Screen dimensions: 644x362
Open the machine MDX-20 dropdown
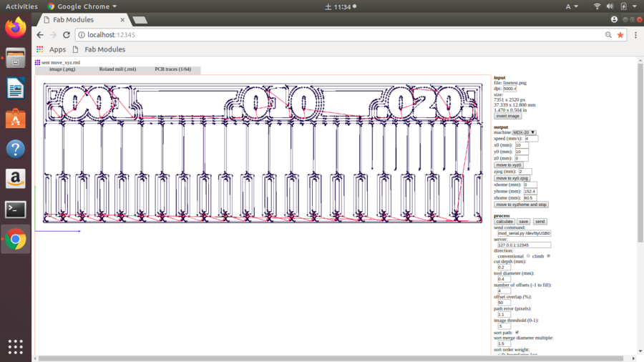pyautogui.click(x=524, y=132)
